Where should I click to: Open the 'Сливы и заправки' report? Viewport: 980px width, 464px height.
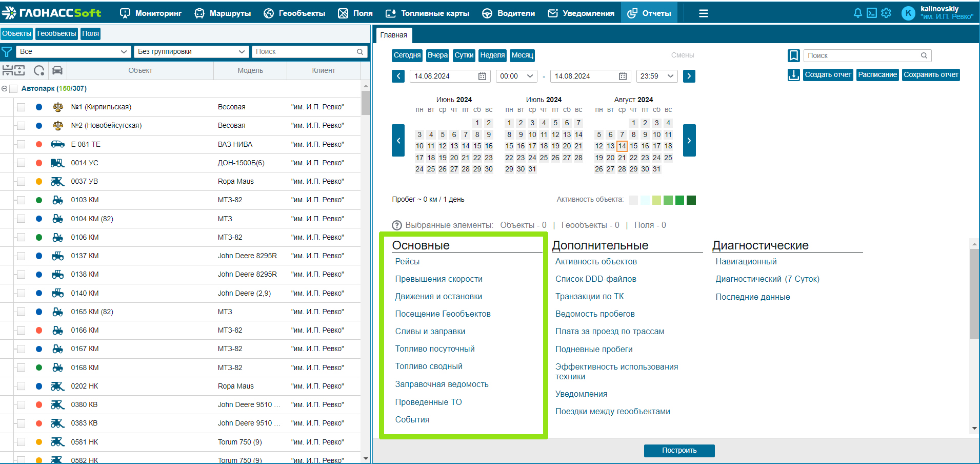coord(430,332)
